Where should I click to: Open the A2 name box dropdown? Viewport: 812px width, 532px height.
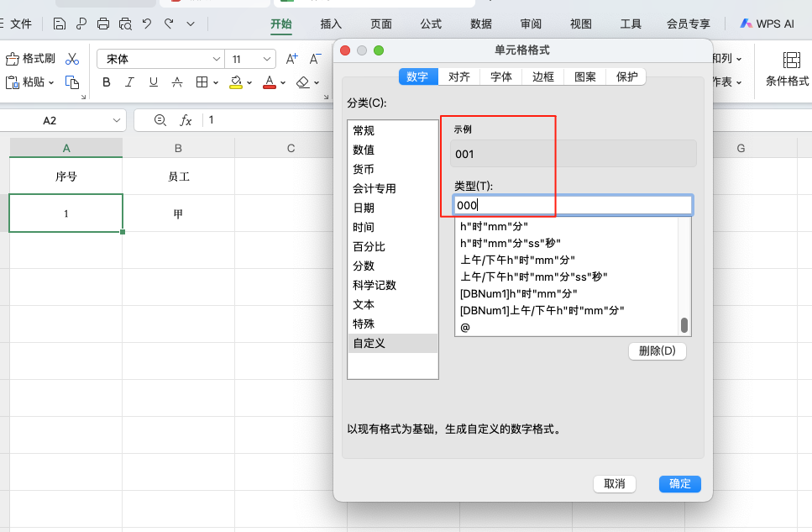(116, 120)
